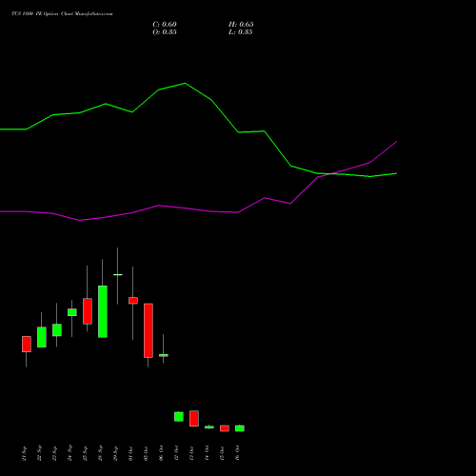Click the thin green candle above 06 Oct
The height and width of the screenshot is (476, 476).
coord(164,355)
